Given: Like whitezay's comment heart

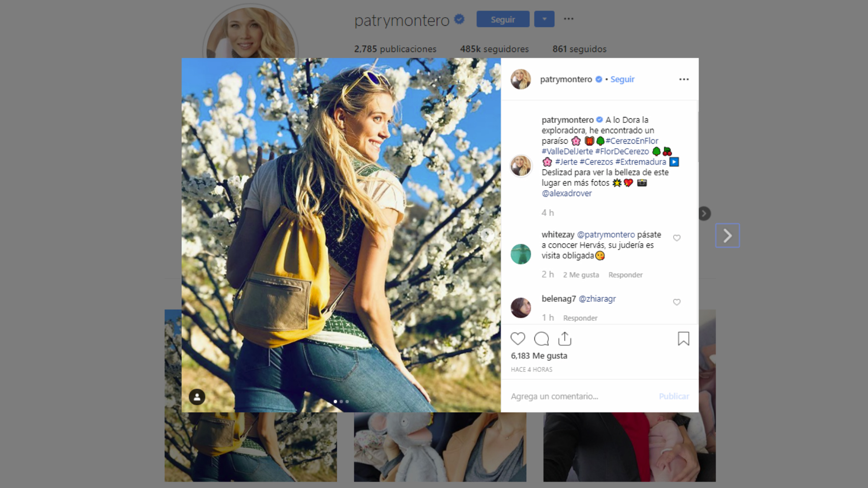Looking at the screenshot, I should click(677, 238).
